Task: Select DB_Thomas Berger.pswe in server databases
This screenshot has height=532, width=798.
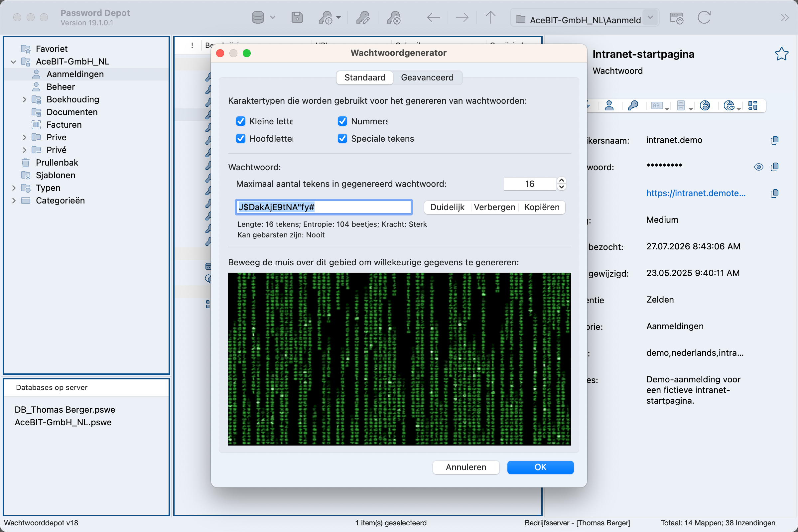Action: pos(65,410)
